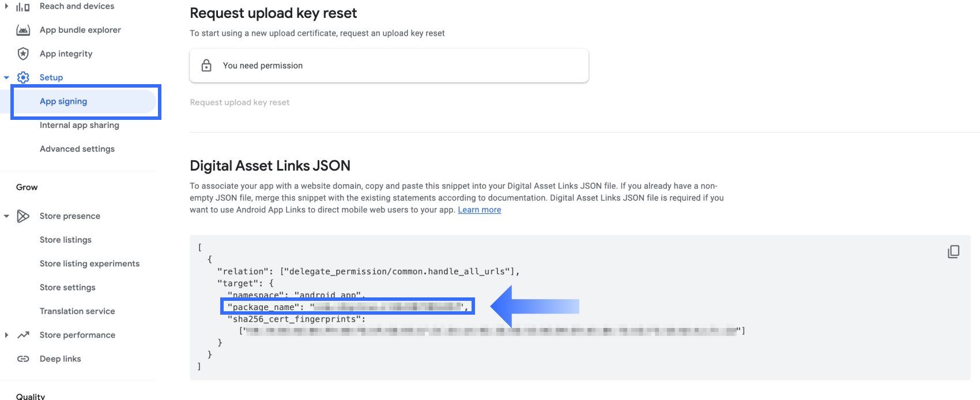The image size is (980, 400).
Task: Click the Store presence play icon
Action: coord(23,216)
